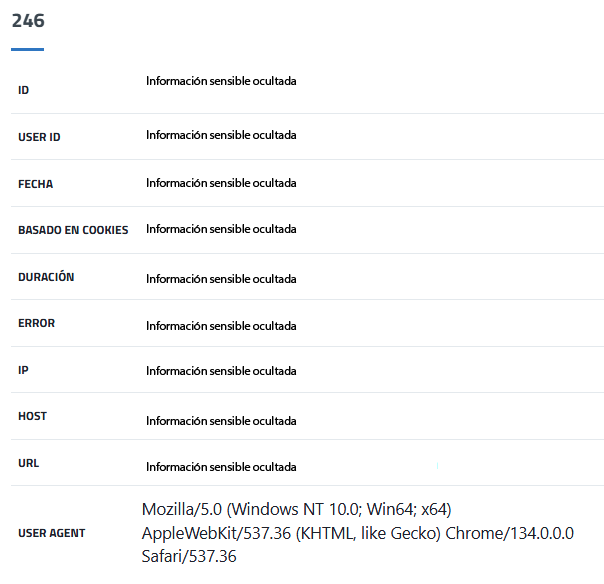
Task: Select the hidden USER ID value
Action: click(x=221, y=135)
